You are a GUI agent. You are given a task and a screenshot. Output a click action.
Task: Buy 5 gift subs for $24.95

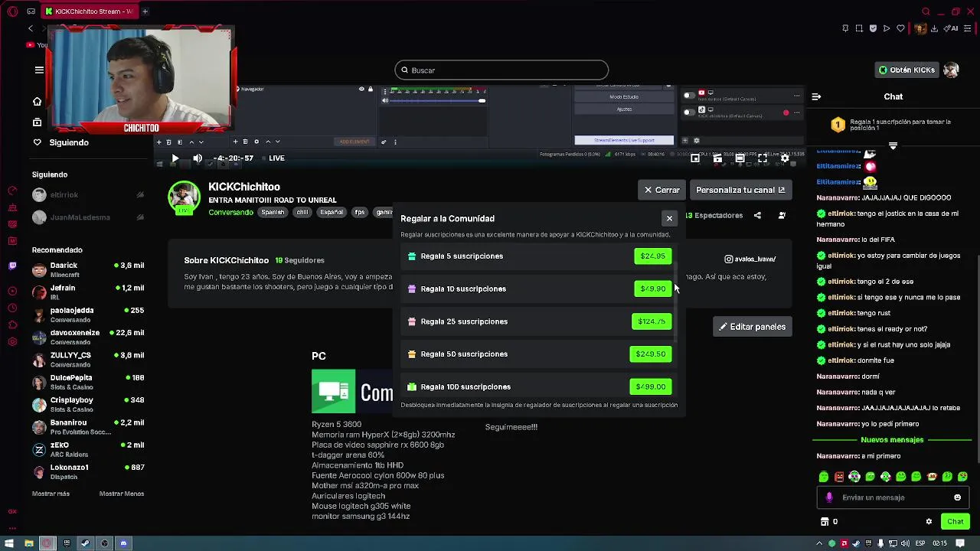[652, 256]
